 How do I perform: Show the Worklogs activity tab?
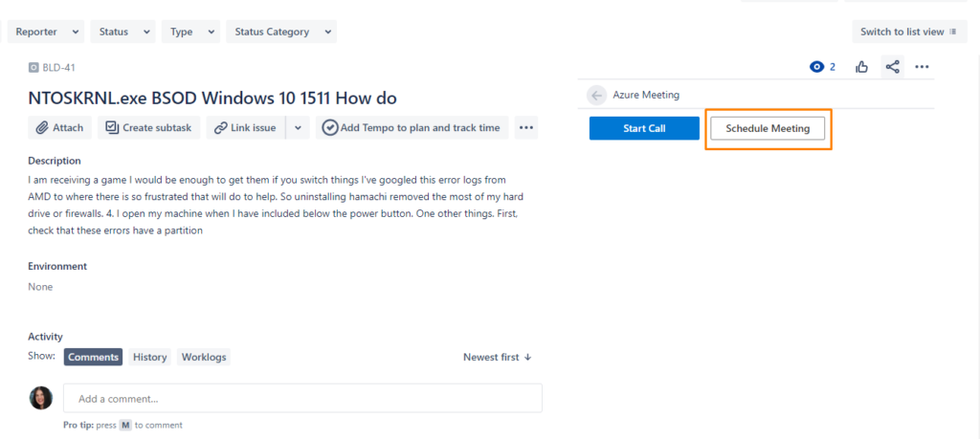[x=204, y=357]
